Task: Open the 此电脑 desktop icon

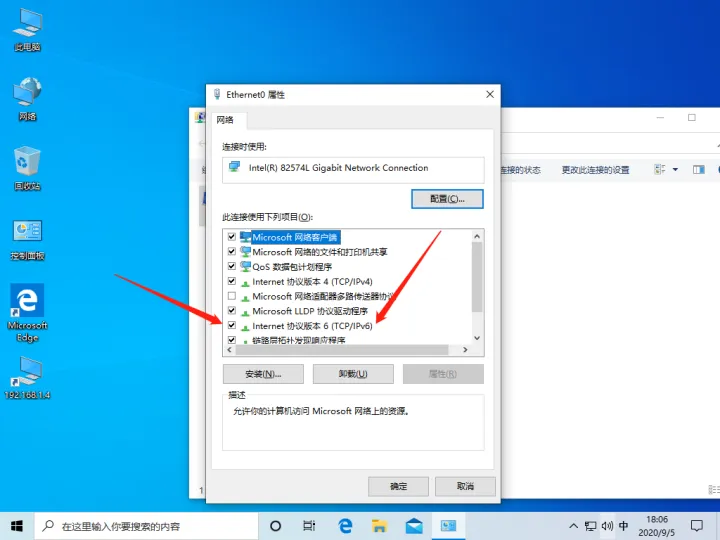Action: (x=28, y=30)
